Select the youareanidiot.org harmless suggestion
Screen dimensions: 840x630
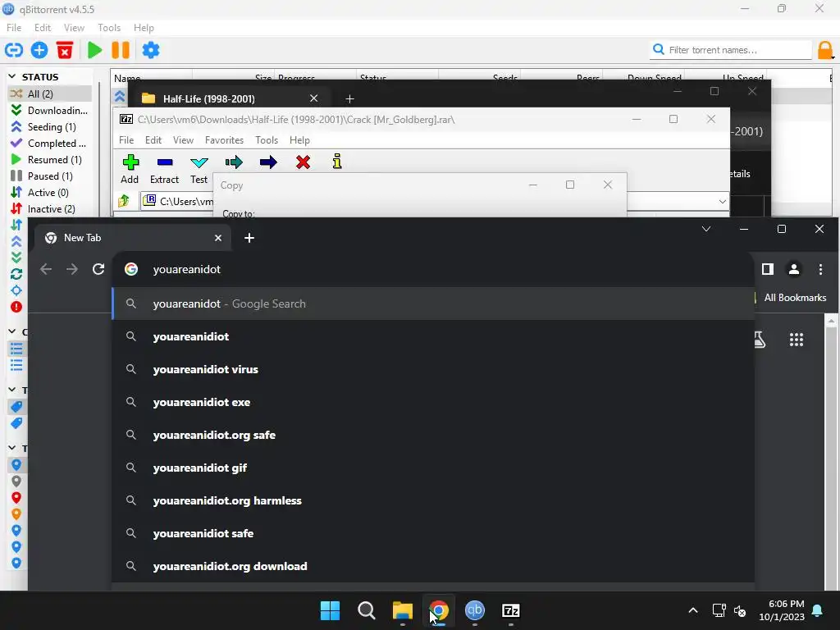(433, 501)
